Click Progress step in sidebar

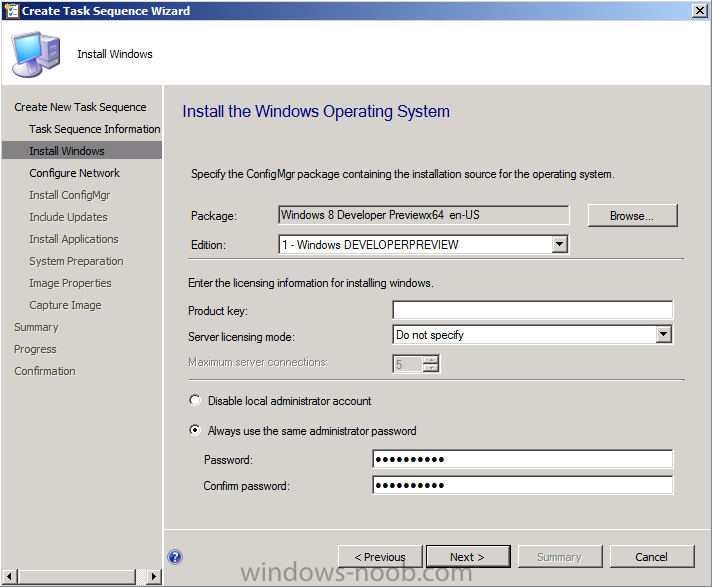point(35,350)
